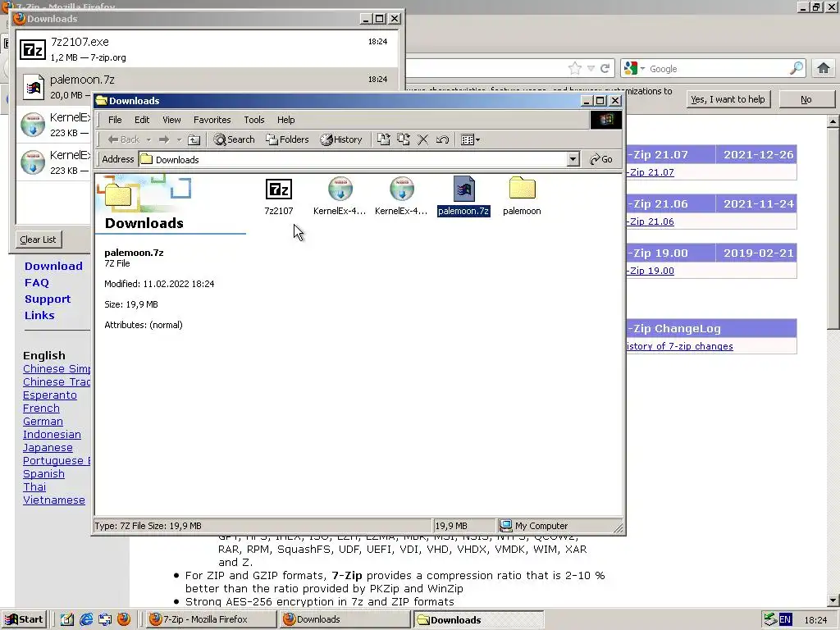Screen dimensions: 840x630
Task: Open the Forward history dropdown arrow
Action: [x=179, y=139]
